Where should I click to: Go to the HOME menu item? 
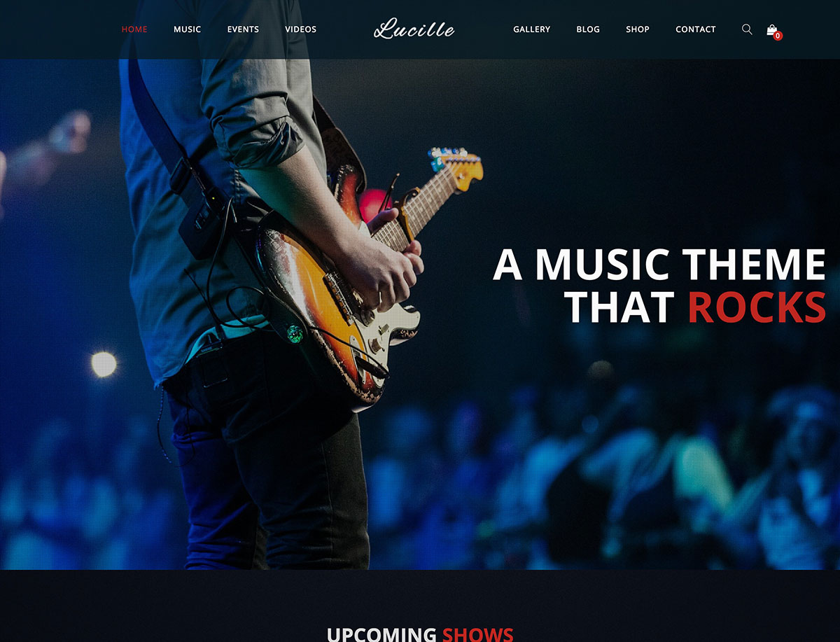[134, 29]
